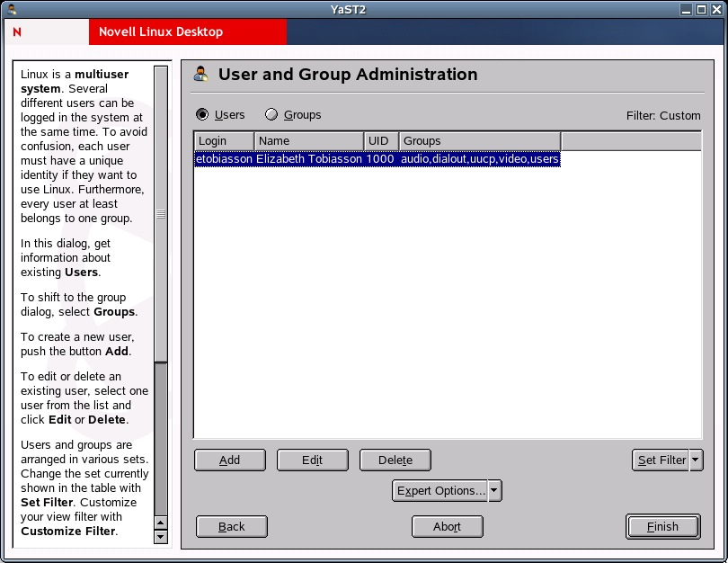Click the Set Filter button
The height and width of the screenshot is (563, 728).
pyautogui.click(x=661, y=460)
